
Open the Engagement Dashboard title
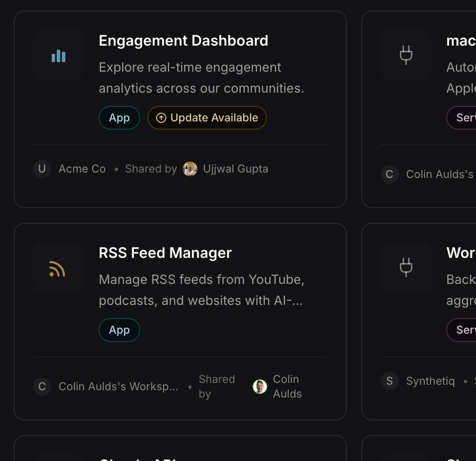click(183, 41)
